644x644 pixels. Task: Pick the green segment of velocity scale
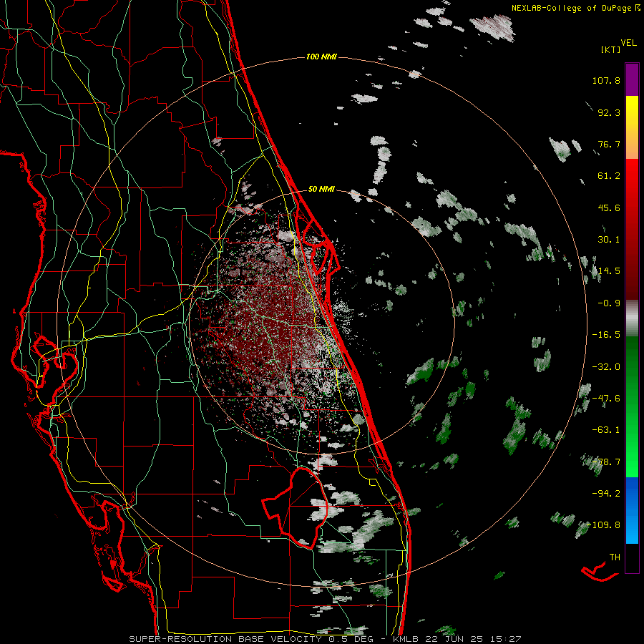coord(632,406)
